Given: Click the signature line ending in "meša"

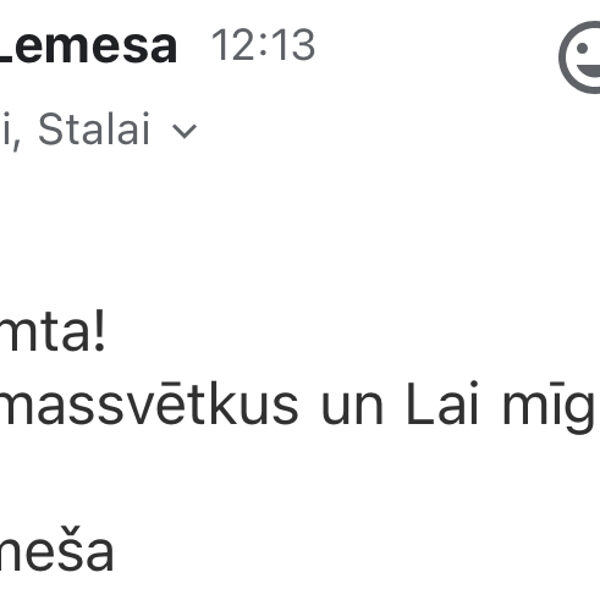Looking at the screenshot, I should (x=55, y=552).
